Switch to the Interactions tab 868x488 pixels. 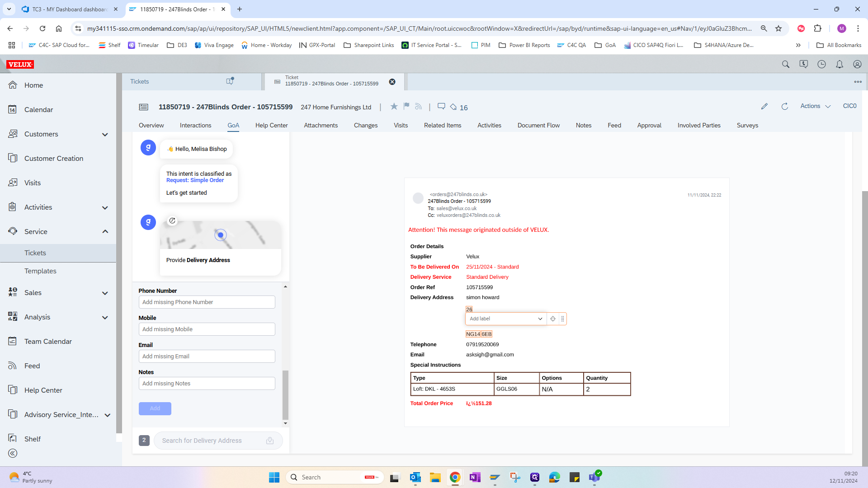(195, 126)
